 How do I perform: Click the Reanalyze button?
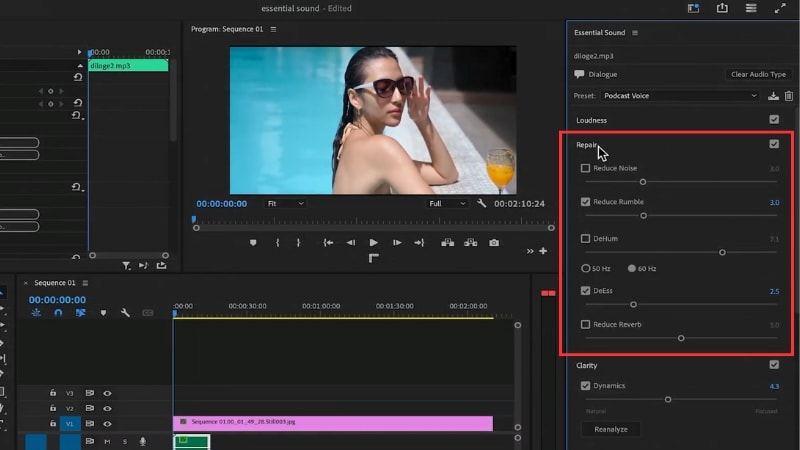click(610, 429)
